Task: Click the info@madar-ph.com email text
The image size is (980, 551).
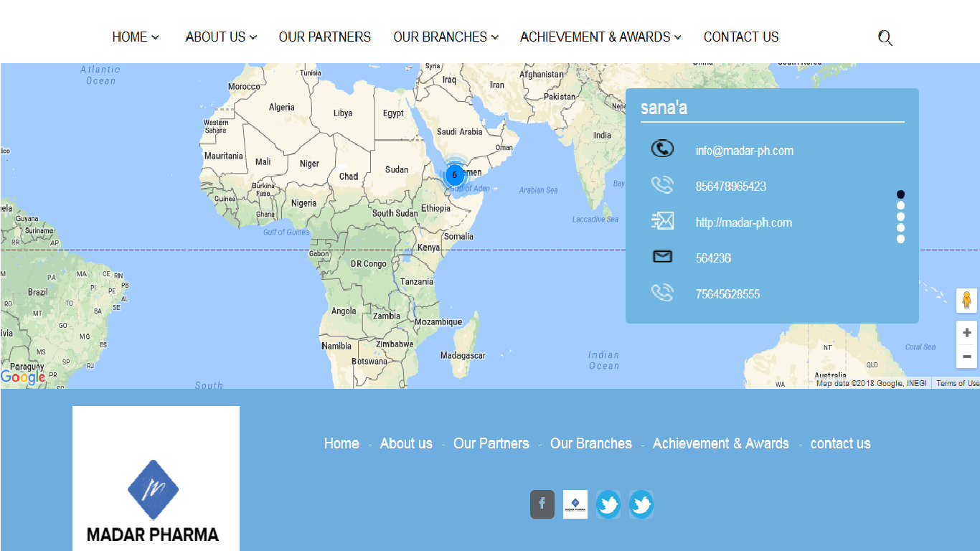Action: (x=745, y=151)
